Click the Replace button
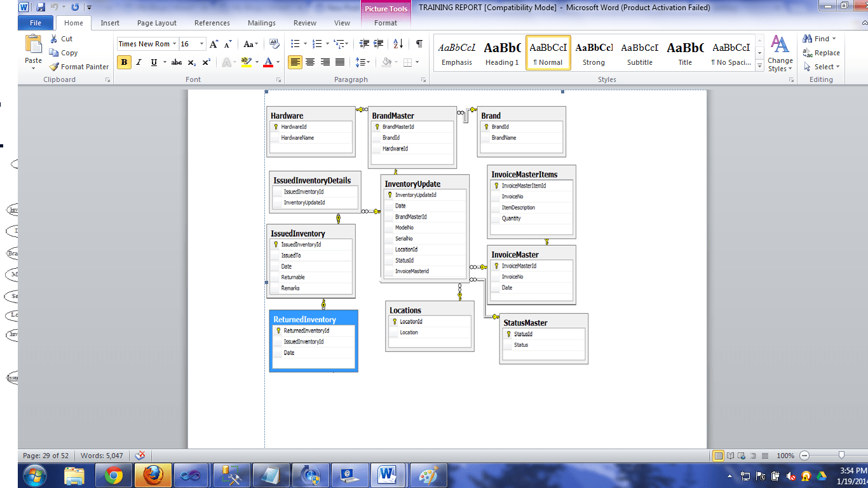The height and width of the screenshot is (488, 868). (x=822, y=53)
